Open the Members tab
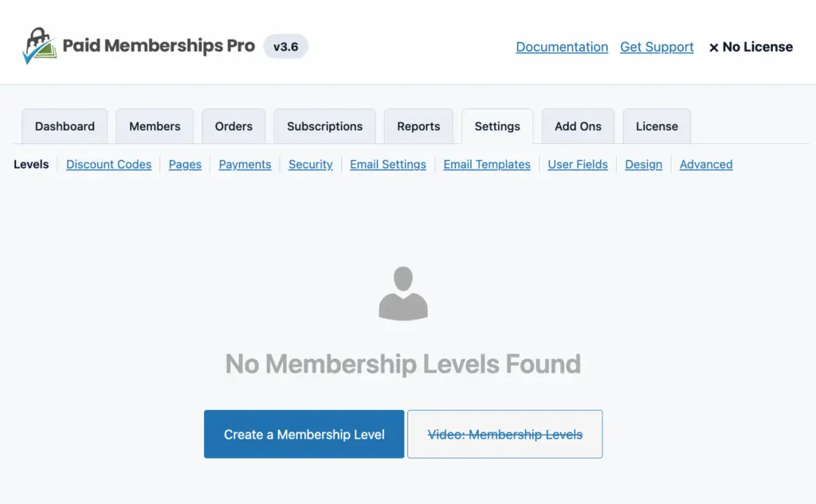This screenshot has height=504, width=816. (155, 126)
